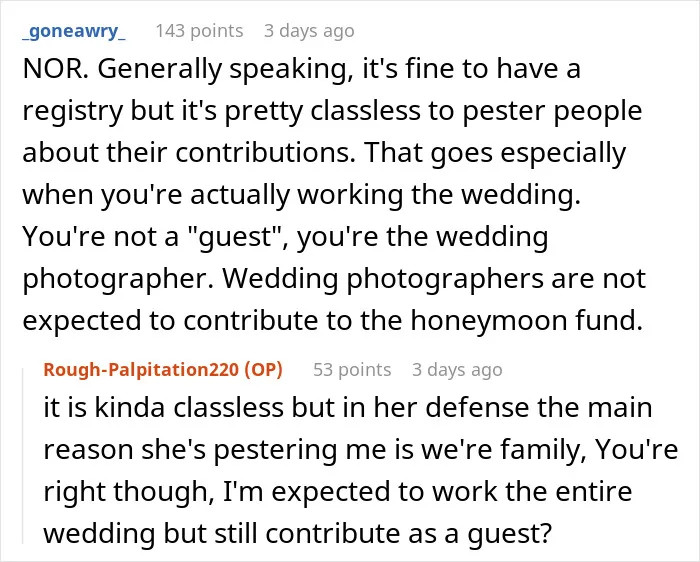
Task: Click the word contributions in the top comment
Action: pyautogui.click(x=265, y=153)
